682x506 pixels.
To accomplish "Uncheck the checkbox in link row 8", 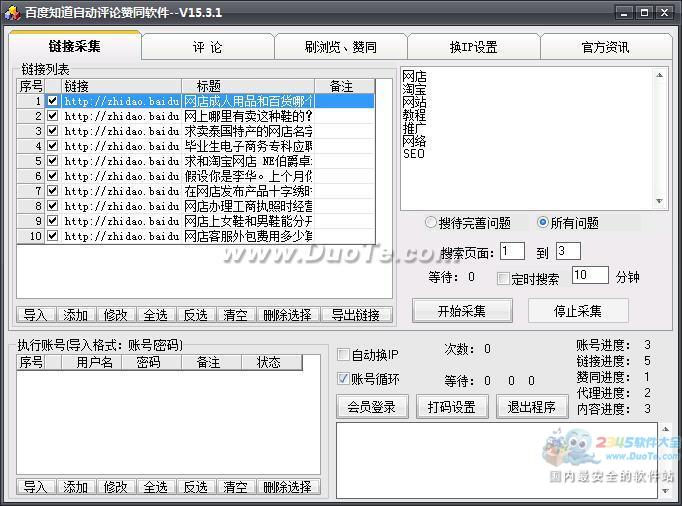I will (53, 206).
